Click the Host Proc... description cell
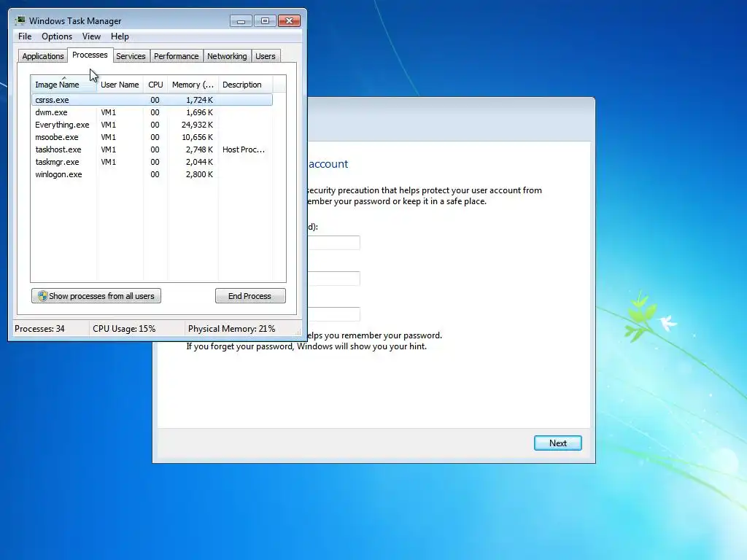This screenshot has width=747, height=560. coord(244,149)
